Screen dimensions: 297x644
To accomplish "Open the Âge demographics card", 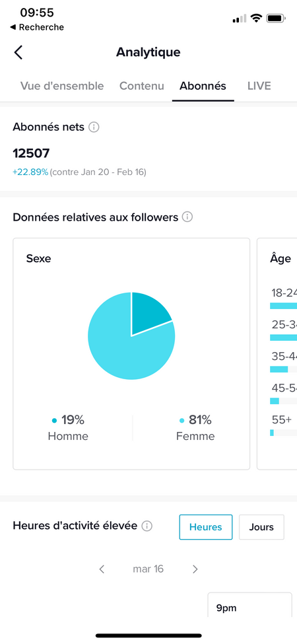I will (277, 353).
